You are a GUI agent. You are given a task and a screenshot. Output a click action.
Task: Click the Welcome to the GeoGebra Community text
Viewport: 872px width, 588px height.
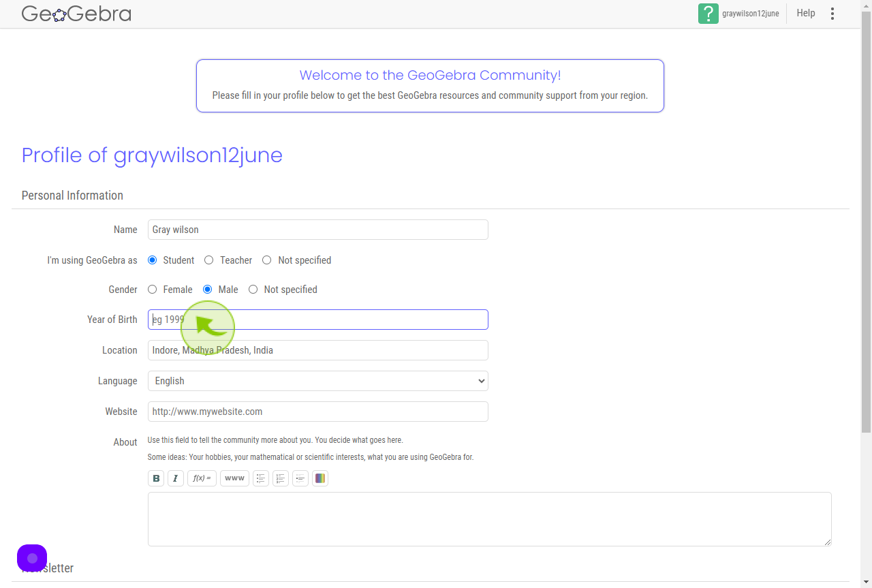click(x=430, y=76)
